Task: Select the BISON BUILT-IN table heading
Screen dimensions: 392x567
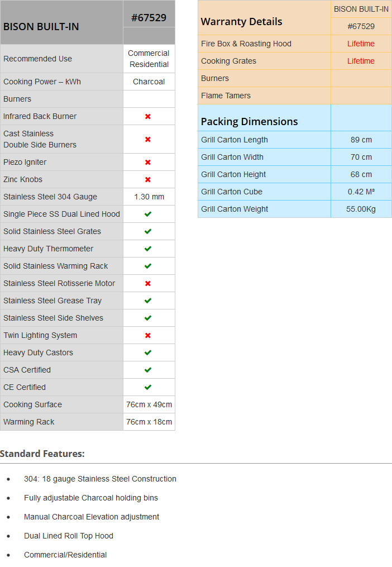Action: tap(41, 27)
